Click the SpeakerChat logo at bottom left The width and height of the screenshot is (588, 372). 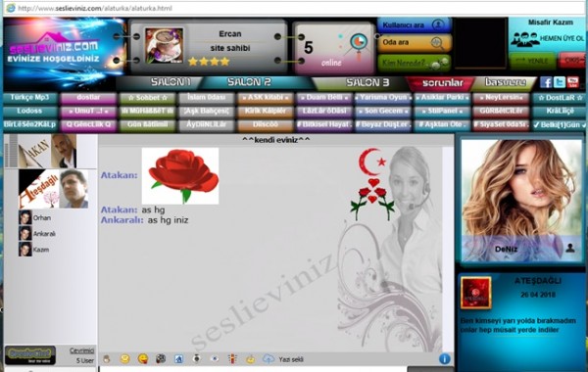(x=30, y=355)
